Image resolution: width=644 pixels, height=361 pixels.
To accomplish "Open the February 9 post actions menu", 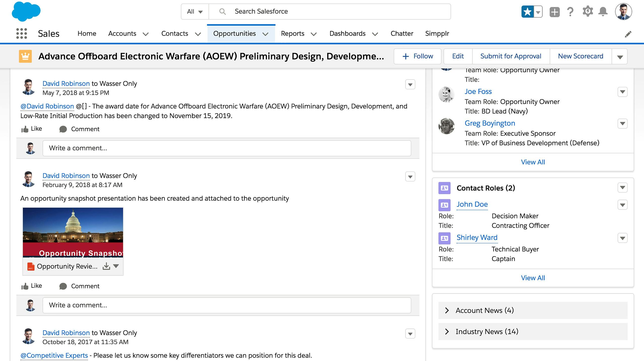I will [x=410, y=177].
